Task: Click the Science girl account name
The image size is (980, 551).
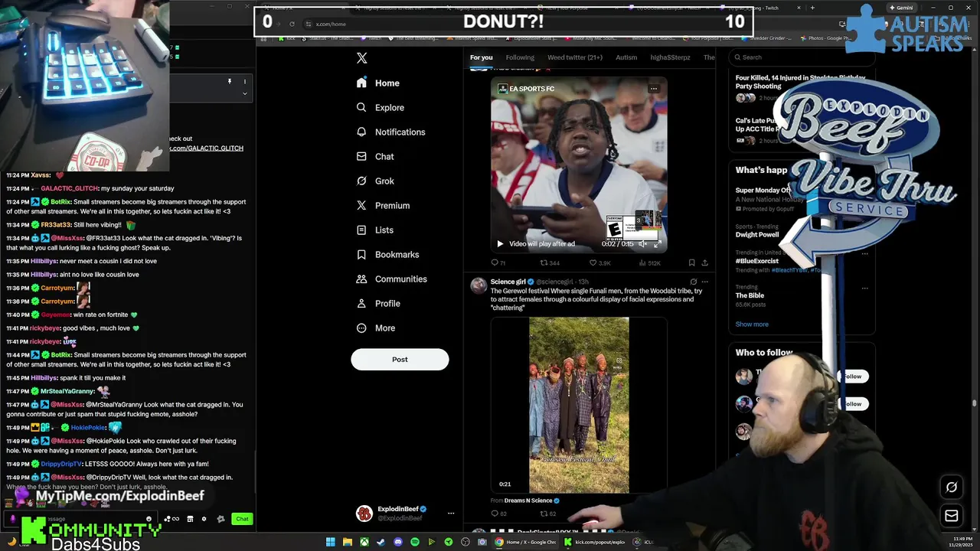Action: tap(508, 282)
